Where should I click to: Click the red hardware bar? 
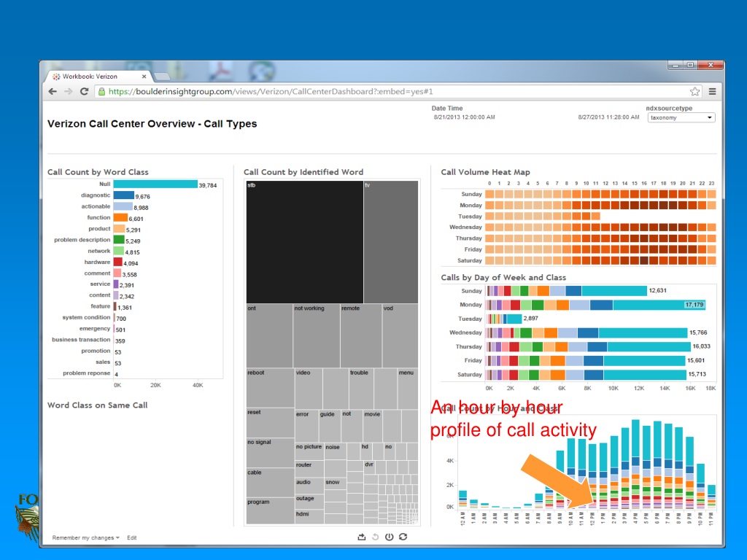pyautogui.click(x=117, y=262)
